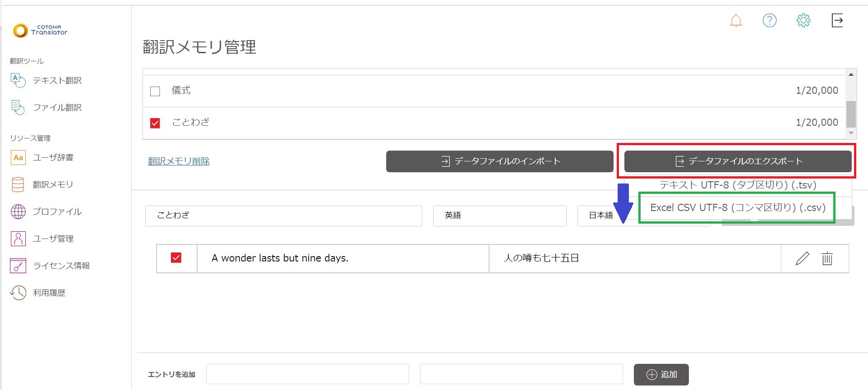Choose テキスト UTF-8 (.tsv) export option
The width and height of the screenshot is (868, 390).
coord(737,185)
